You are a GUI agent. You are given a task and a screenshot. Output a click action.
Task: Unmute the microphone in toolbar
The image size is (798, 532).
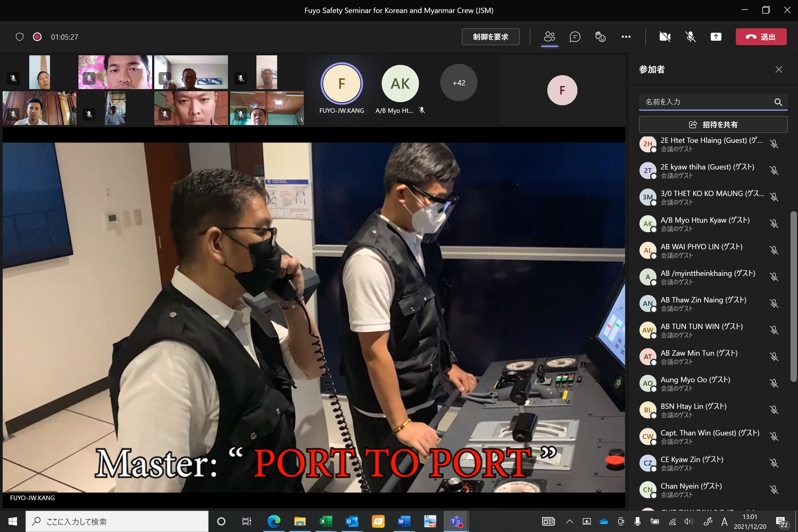[x=691, y=37]
